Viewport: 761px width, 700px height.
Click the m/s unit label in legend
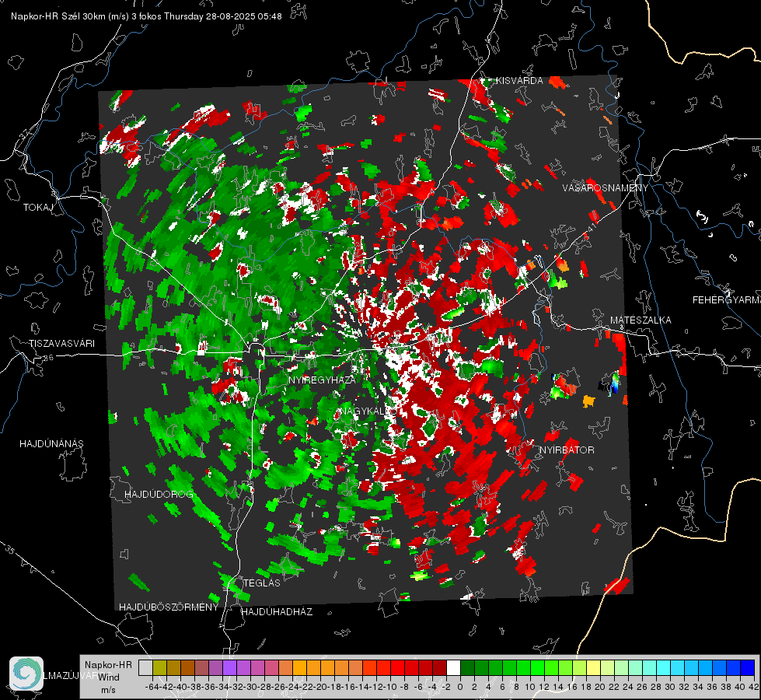coord(108,690)
